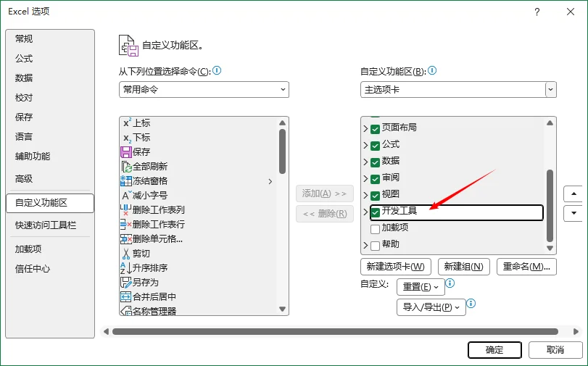This screenshot has height=366, width=588.
Task: Expand the 帮助 tree node
Action: [365, 245]
